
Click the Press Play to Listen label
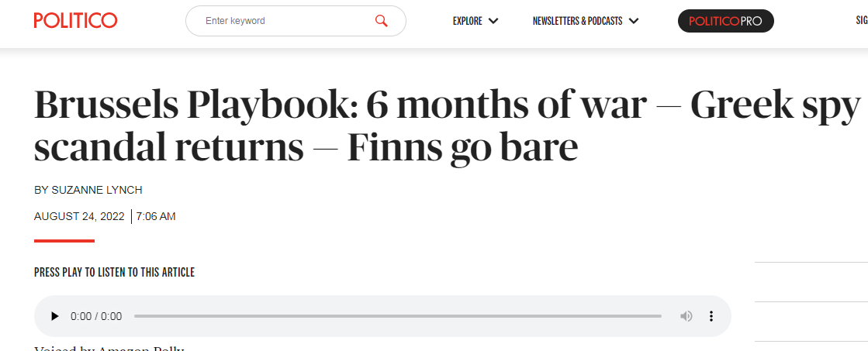click(114, 272)
